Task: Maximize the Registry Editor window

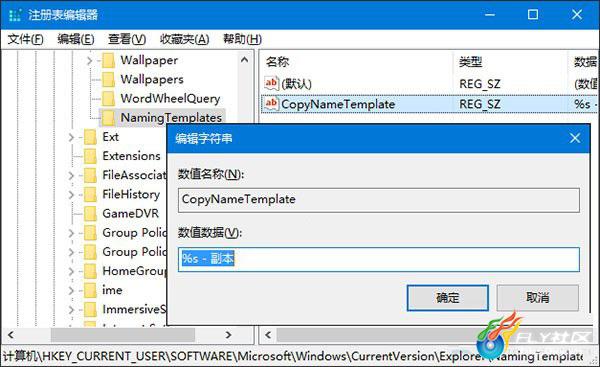Action: click(533, 15)
